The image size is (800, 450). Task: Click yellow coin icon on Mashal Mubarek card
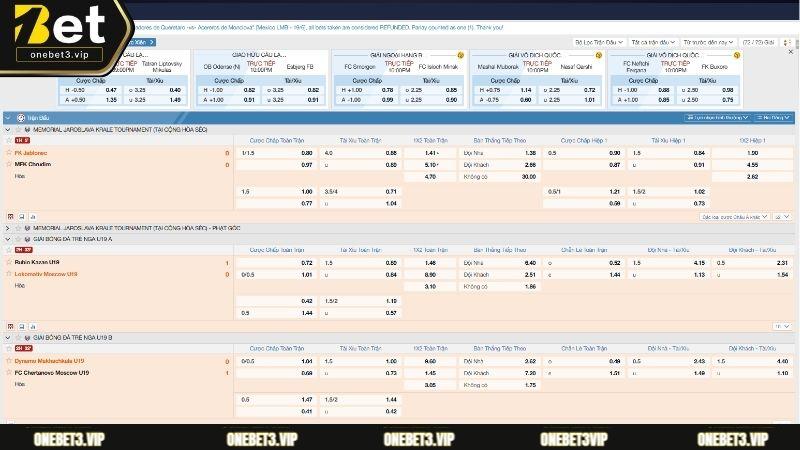(x=598, y=55)
